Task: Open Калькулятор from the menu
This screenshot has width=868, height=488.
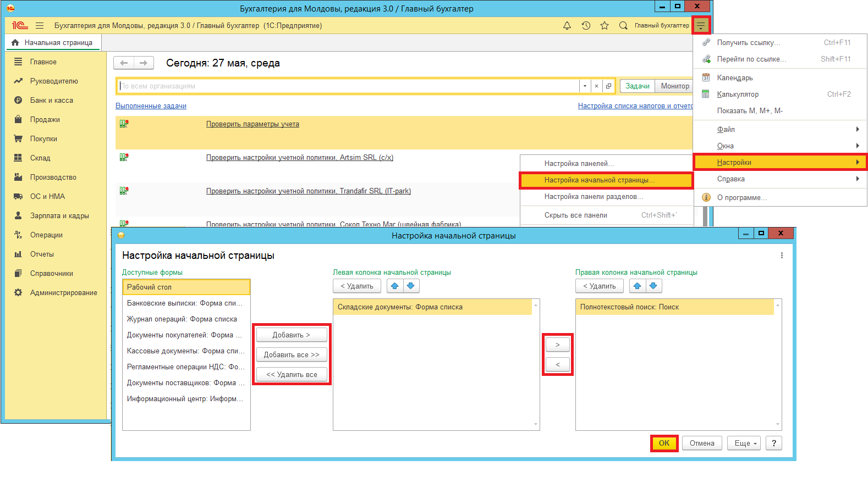Action: coord(780,94)
